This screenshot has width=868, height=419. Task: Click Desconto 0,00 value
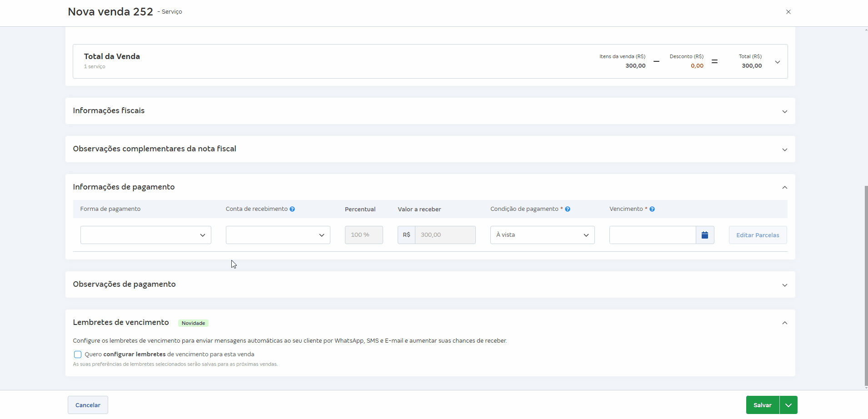tap(697, 66)
